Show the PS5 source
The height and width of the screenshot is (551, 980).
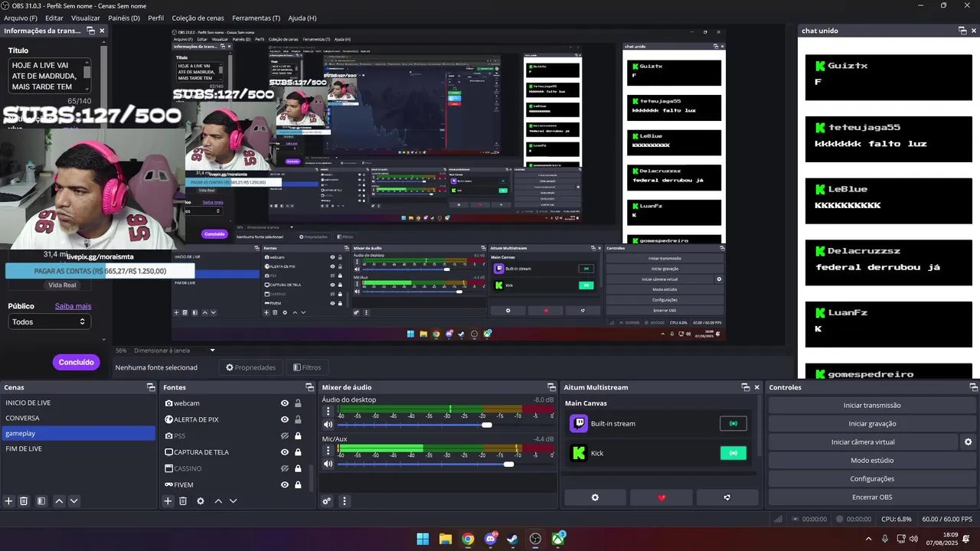[x=285, y=436]
